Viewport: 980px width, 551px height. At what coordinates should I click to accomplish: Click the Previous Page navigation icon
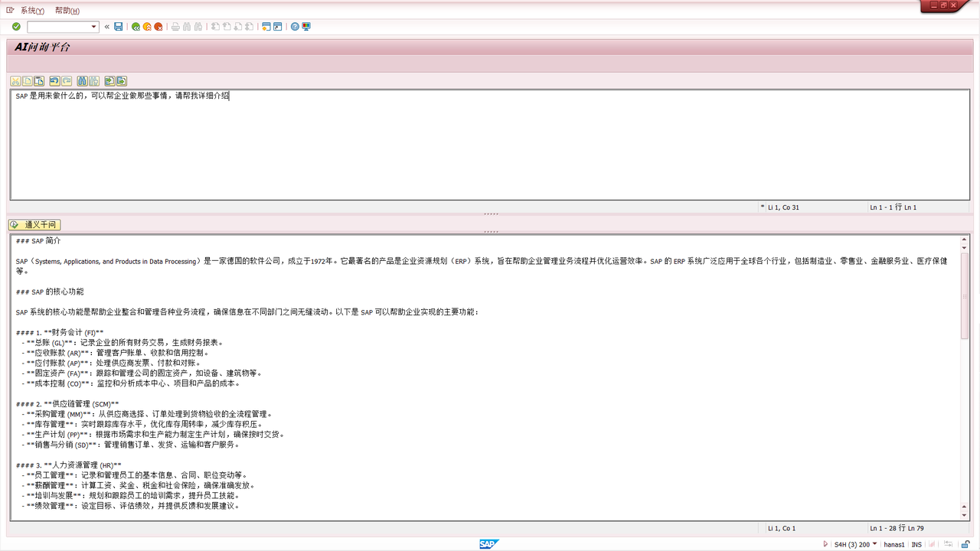(227, 27)
